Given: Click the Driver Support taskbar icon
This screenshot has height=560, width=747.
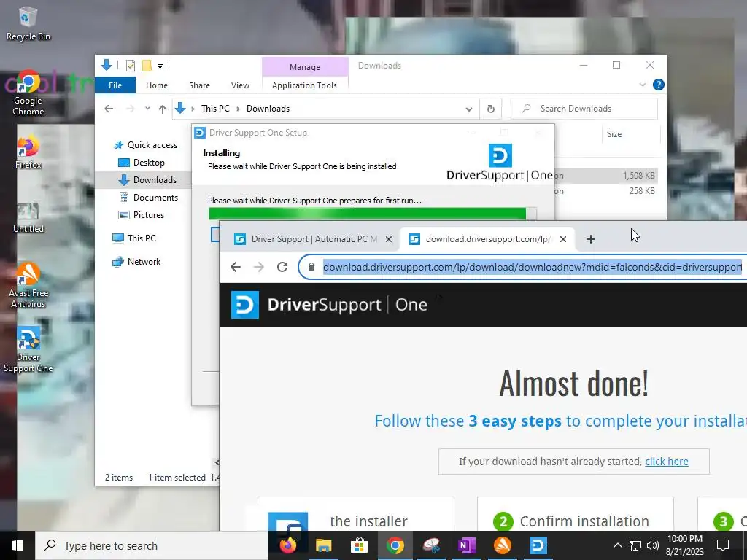Looking at the screenshot, I should [538, 545].
